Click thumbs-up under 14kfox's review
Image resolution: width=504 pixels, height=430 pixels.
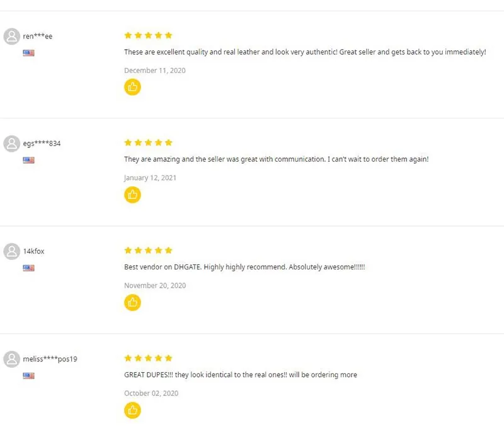click(x=132, y=302)
